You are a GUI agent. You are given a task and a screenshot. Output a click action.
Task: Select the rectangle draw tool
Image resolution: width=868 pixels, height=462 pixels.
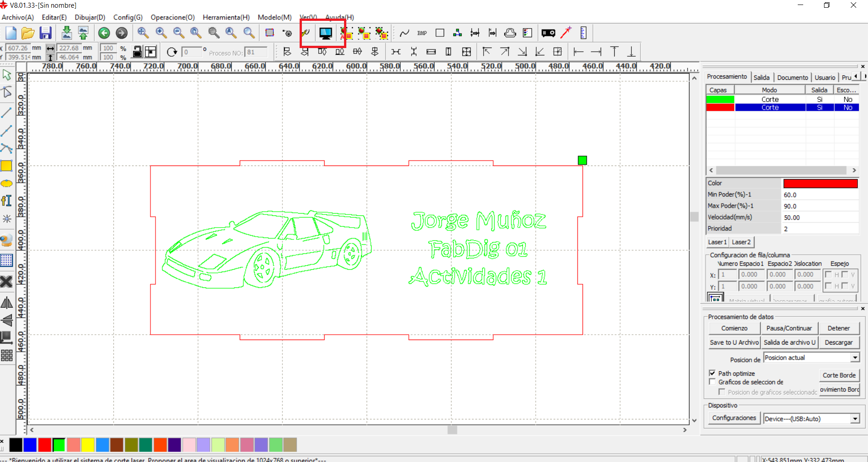pyautogui.click(x=7, y=166)
